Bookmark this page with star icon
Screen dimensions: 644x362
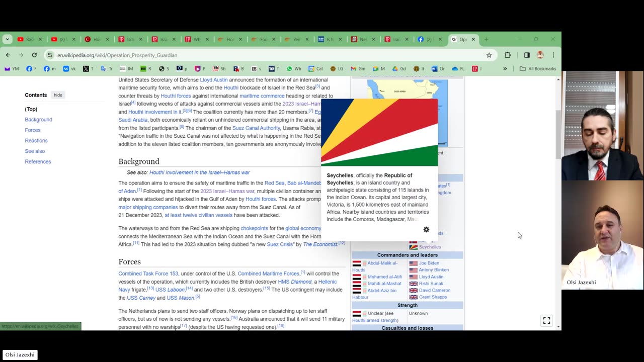[x=489, y=55]
